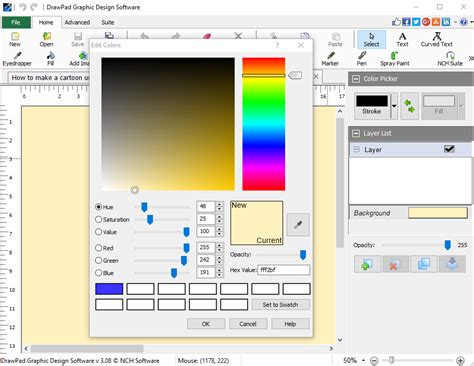Select the Spray Paint tool
Viewport: 474px width, 366px height.
[x=395, y=59]
